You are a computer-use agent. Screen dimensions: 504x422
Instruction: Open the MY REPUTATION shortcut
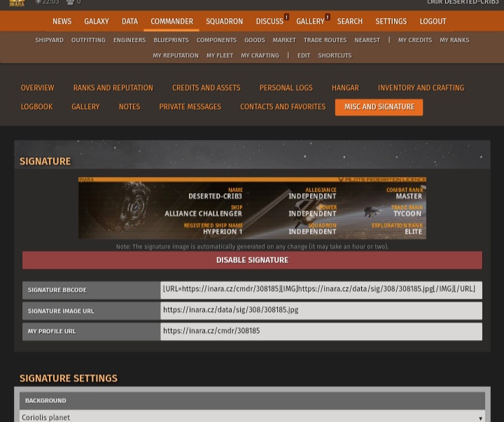(176, 55)
